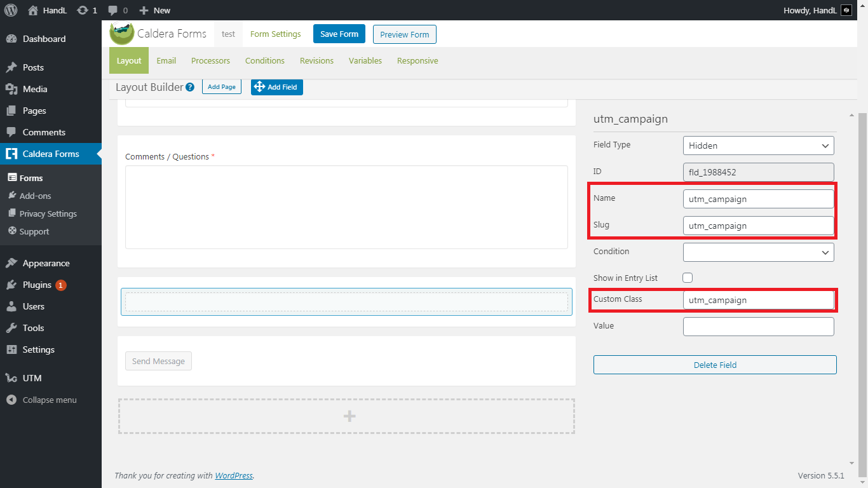Click the plus icon to add row

349,417
